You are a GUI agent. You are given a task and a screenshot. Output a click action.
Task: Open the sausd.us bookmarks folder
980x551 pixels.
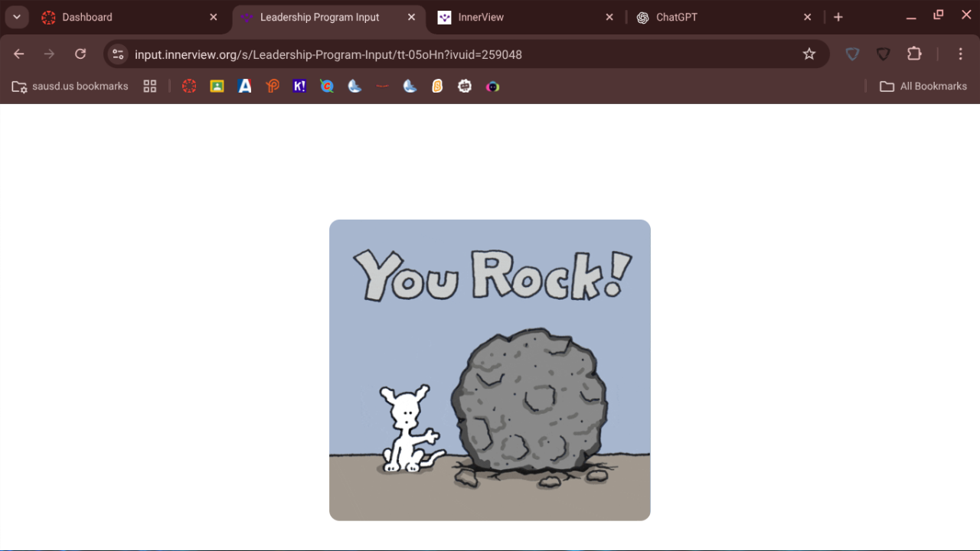(70, 86)
